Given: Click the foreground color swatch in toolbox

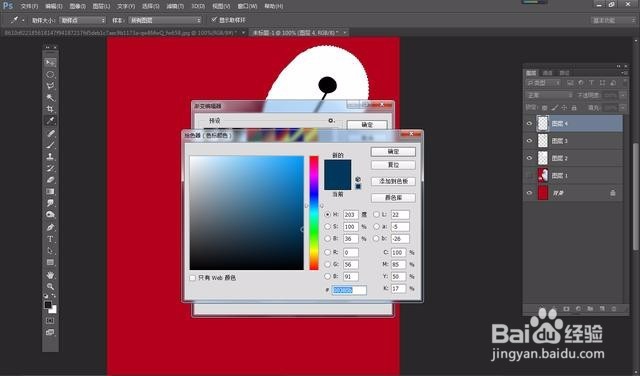Looking at the screenshot, I should 48,305.
